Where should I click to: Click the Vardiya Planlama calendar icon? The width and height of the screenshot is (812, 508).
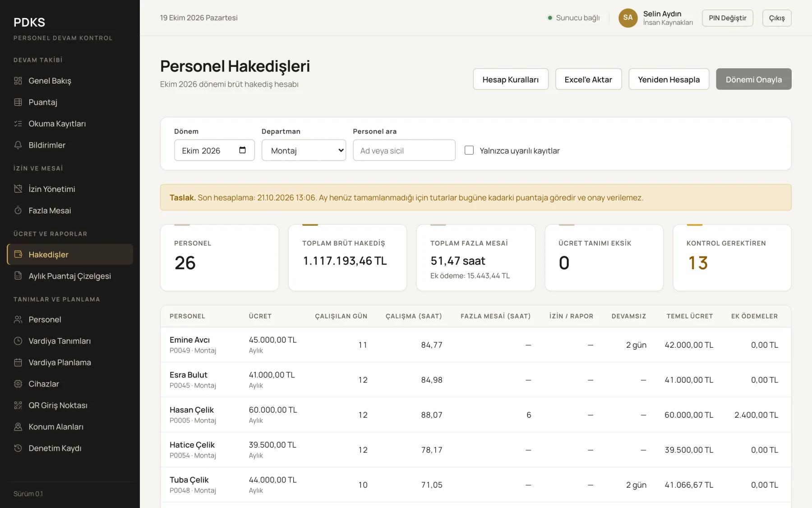(18, 362)
